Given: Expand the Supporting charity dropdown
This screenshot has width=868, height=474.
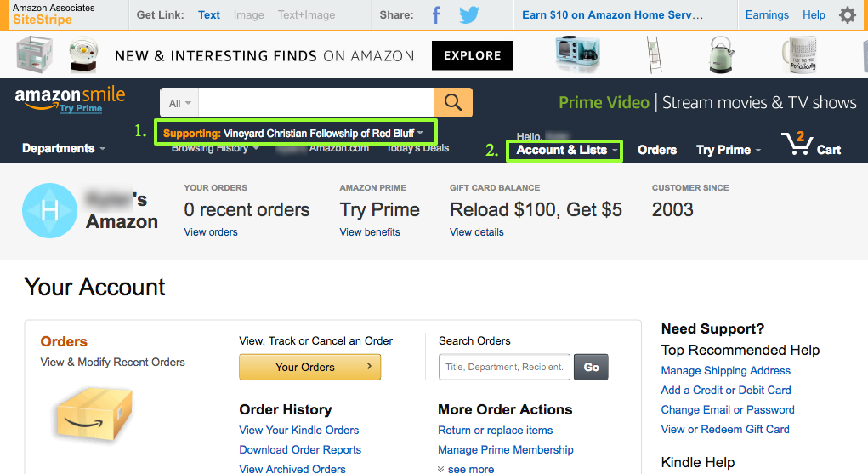Looking at the screenshot, I should [293, 133].
